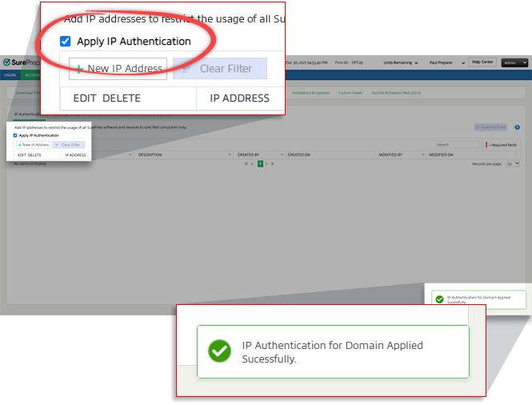Expand the Paul Preparer user menu
This screenshot has width=532, height=405.
click(x=447, y=62)
